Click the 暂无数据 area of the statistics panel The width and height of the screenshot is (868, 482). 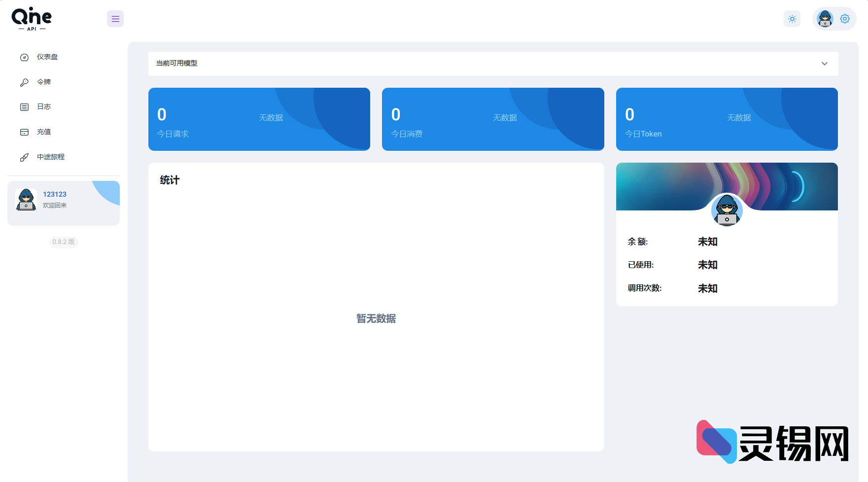click(376, 319)
